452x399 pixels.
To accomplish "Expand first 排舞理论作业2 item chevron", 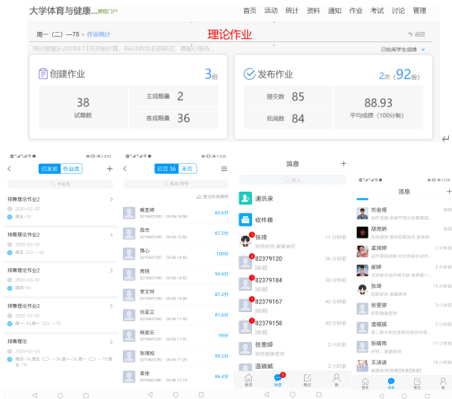I will (x=111, y=199).
